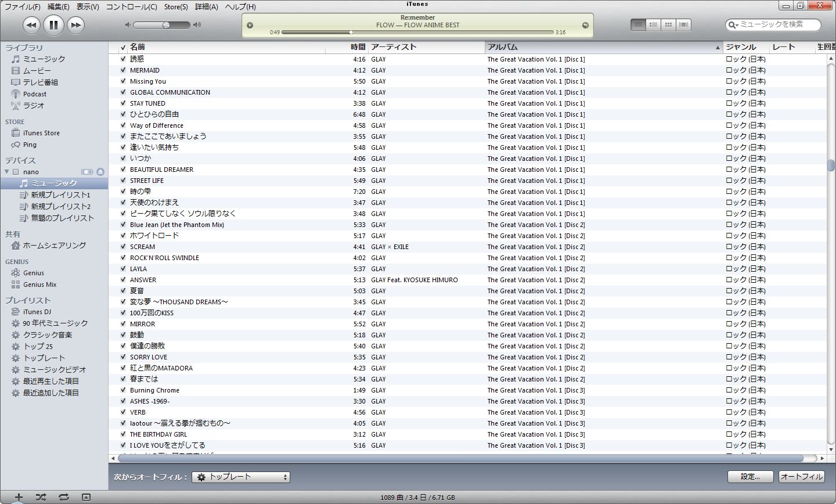Sort songs by ジャンル column
The width and height of the screenshot is (836, 504).
(x=745, y=47)
